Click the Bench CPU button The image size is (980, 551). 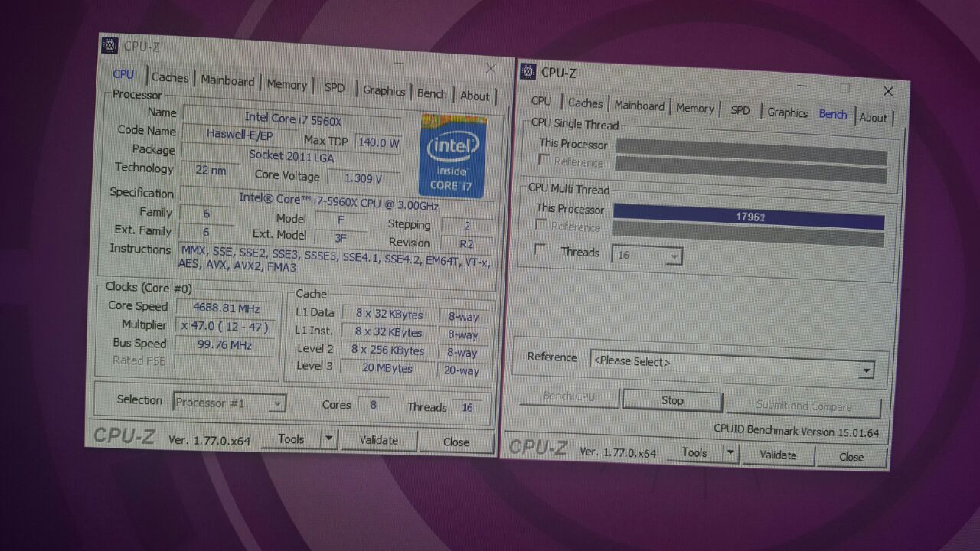(x=569, y=396)
